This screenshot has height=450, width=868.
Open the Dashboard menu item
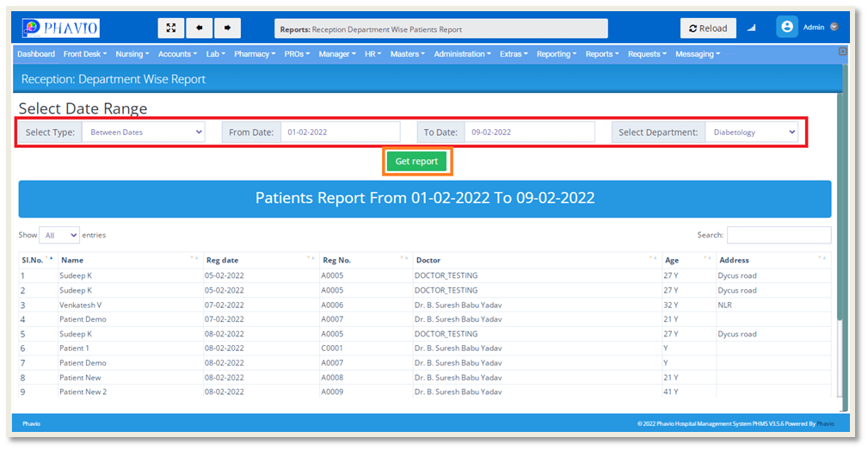36,53
